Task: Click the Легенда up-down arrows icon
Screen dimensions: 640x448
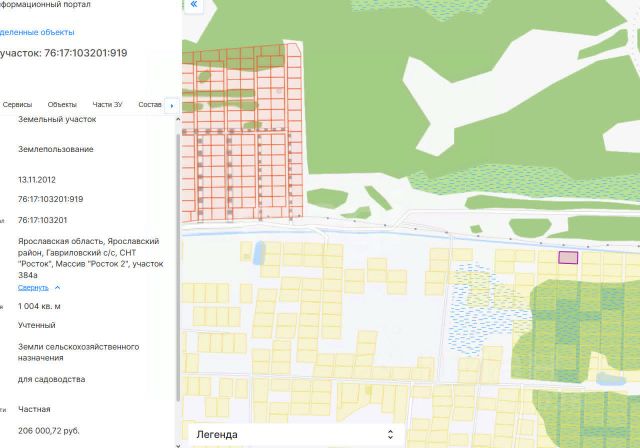Action: [x=390, y=435]
